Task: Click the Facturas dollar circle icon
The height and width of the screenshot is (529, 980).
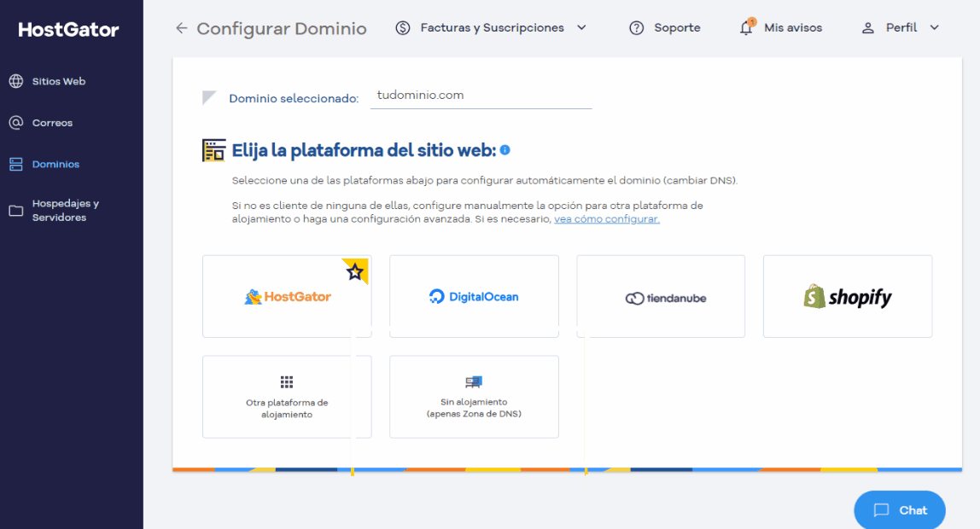Action: (x=403, y=28)
